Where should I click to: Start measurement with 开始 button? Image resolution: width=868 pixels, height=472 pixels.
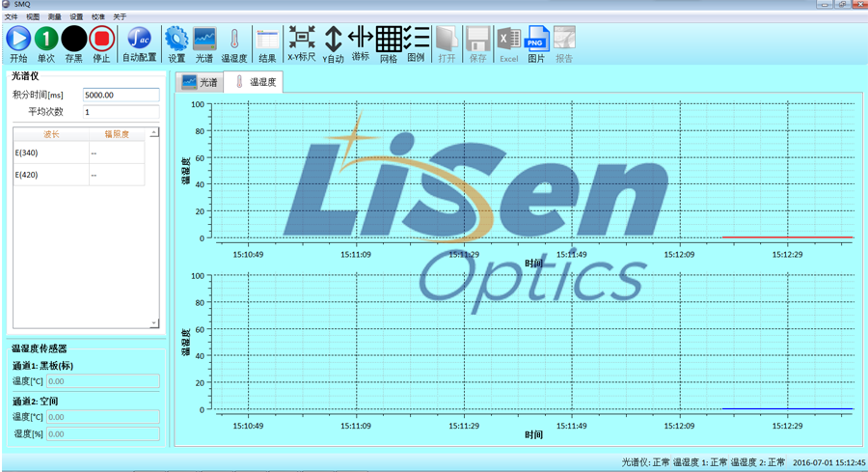[18, 44]
